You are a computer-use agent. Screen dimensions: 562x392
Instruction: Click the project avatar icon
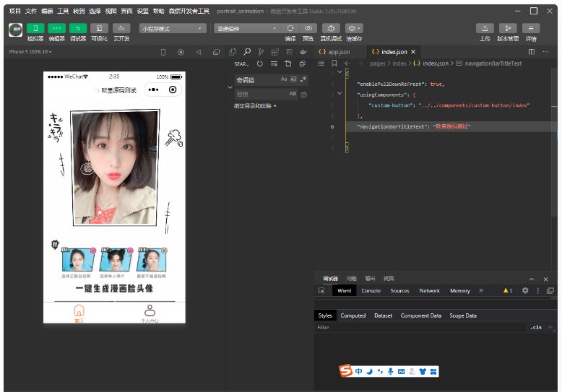[x=15, y=30]
